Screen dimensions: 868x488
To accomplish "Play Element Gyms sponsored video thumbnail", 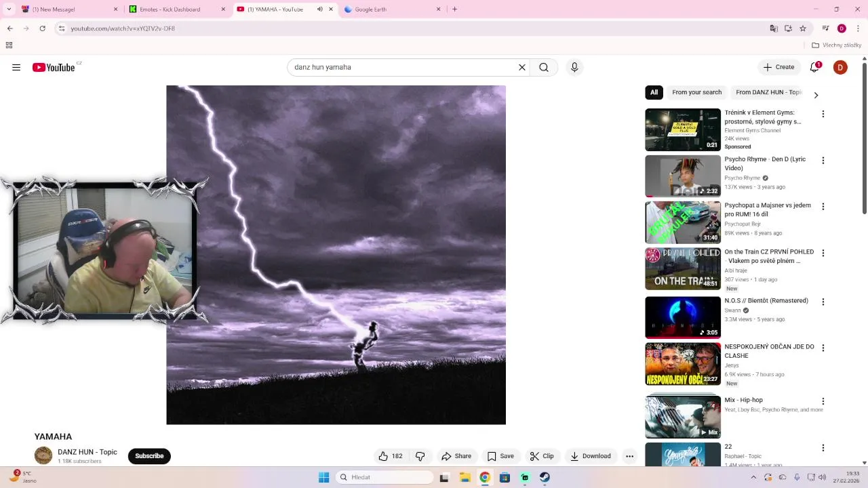I will (683, 129).
